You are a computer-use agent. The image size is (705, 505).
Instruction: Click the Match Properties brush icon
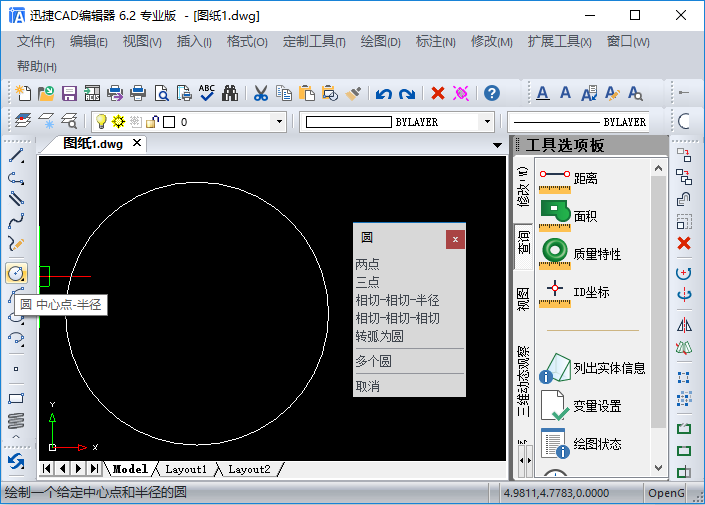point(353,93)
